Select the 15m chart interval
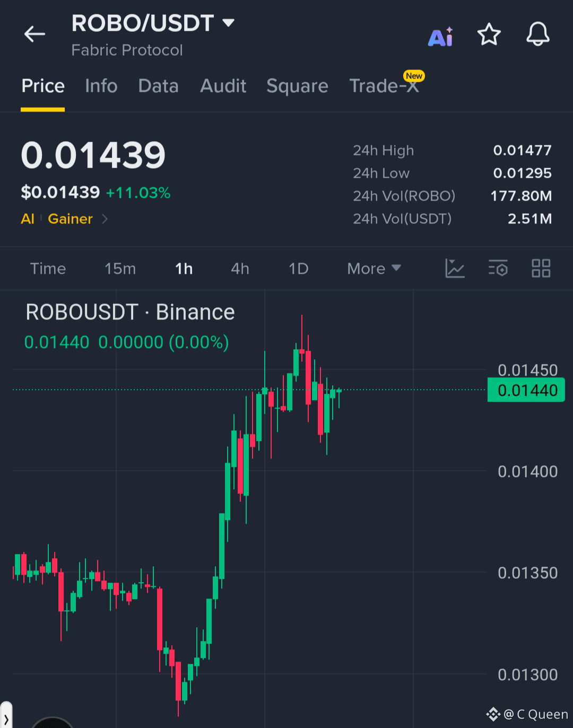The height and width of the screenshot is (728, 573). pyautogui.click(x=120, y=268)
